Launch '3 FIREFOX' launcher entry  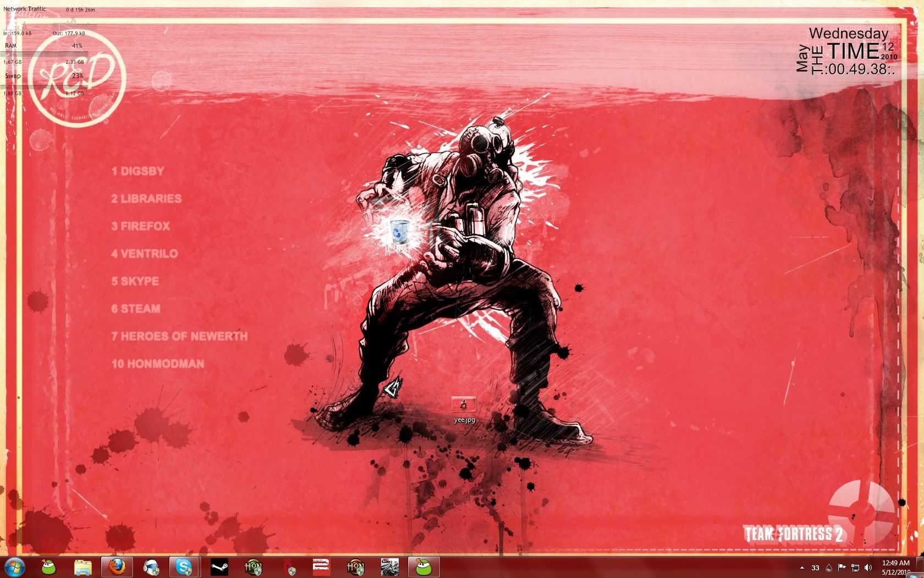coord(141,226)
